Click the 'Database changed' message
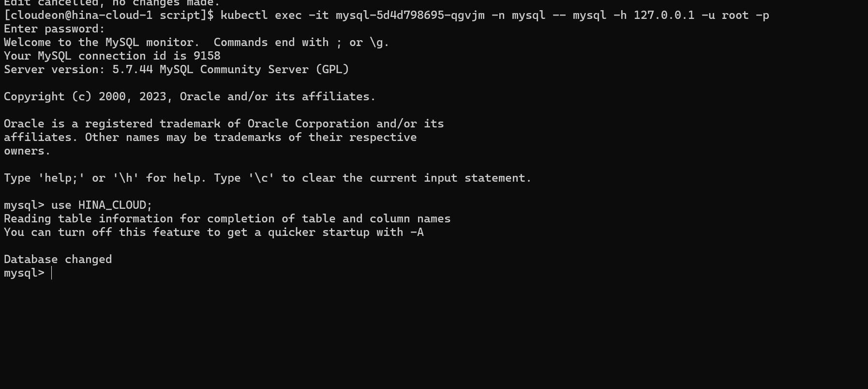Viewport: 868px width, 389px height. [58, 260]
